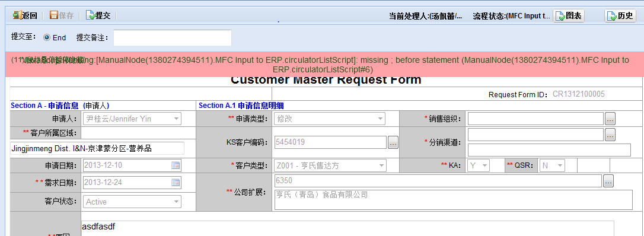This screenshot has height=236, width=644.
Task: Select the End radio option
Action: tap(47, 38)
